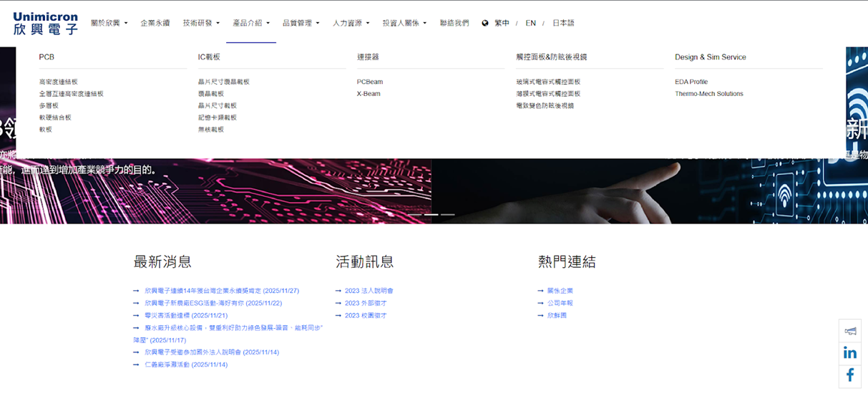Screen dimensions: 868x404
Task: Click the Unimicron logo
Action: [x=45, y=23]
